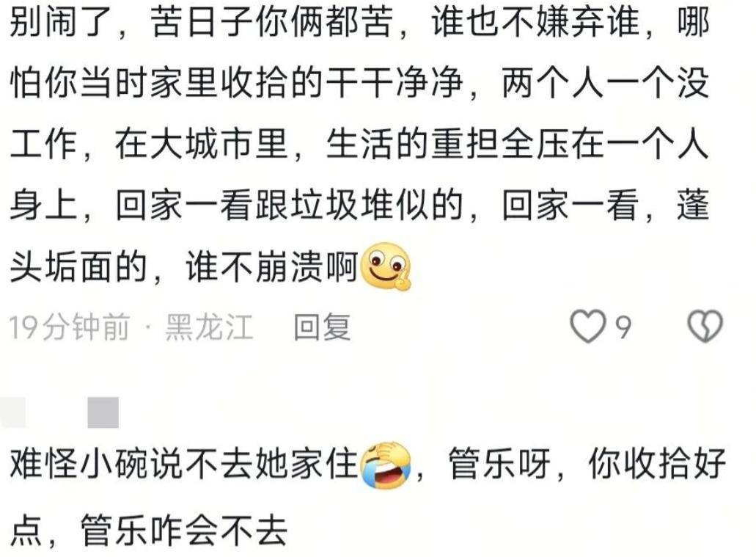756x557 pixels.
Task: Click the phrase 生活的重担全压在一个人
Action: (x=518, y=144)
